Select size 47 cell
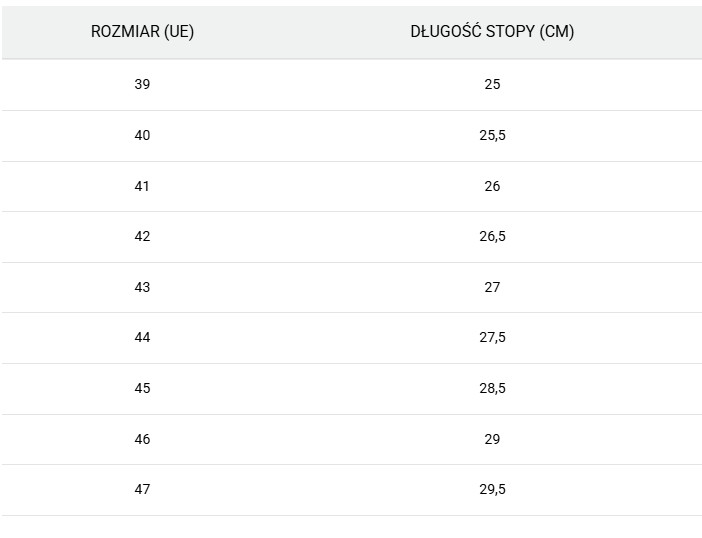 (142, 490)
